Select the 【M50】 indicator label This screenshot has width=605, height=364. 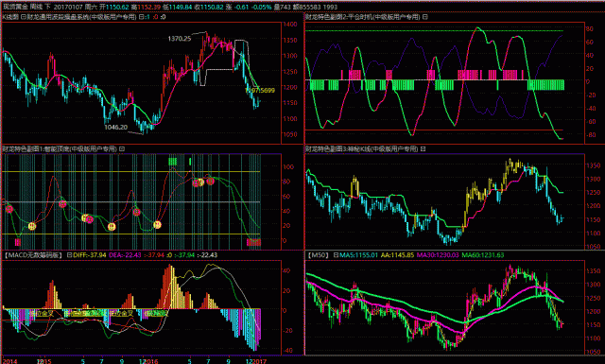(x=319, y=255)
